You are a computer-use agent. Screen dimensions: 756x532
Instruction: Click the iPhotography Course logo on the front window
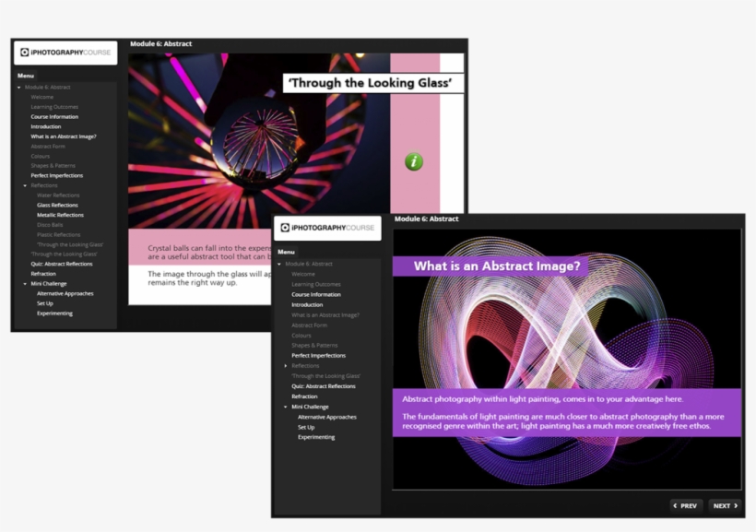pyautogui.click(x=327, y=228)
